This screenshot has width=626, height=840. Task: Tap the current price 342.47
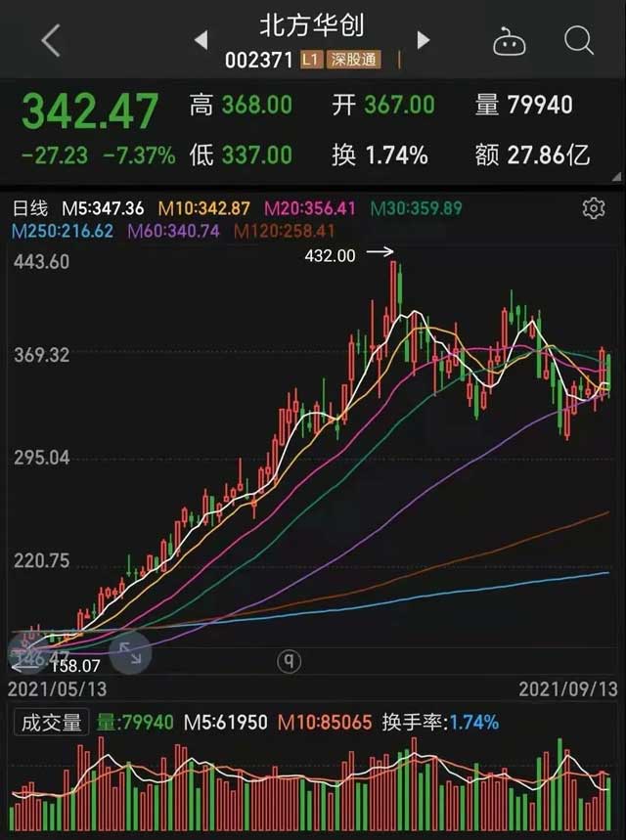point(90,111)
